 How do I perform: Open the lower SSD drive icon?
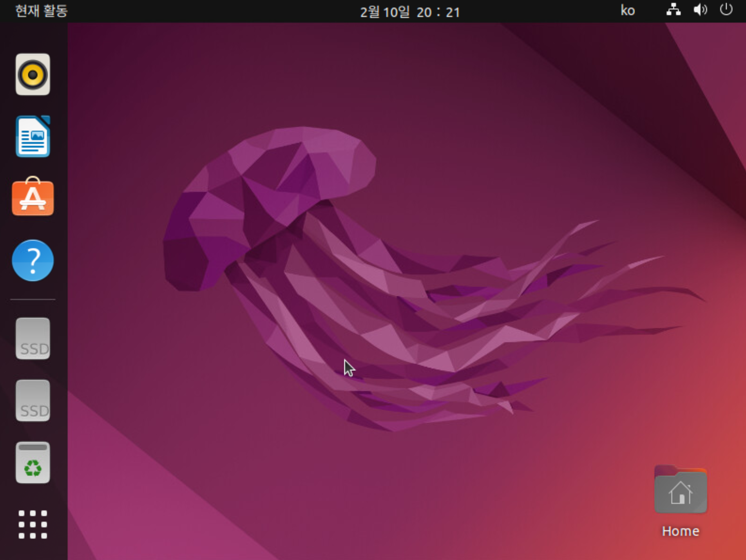33,401
